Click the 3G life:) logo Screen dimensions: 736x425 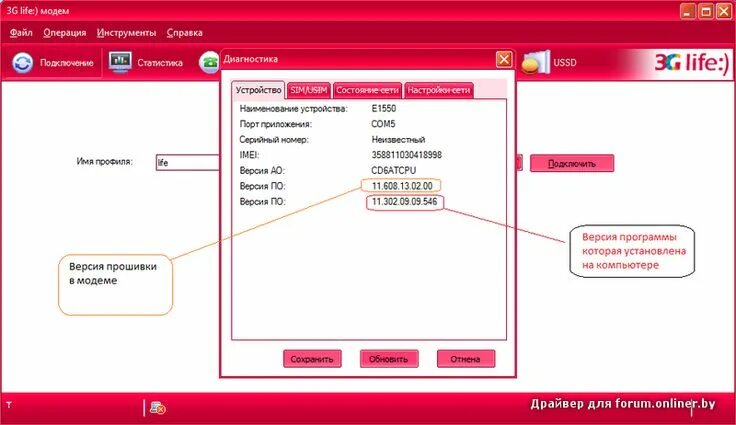click(x=691, y=62)
